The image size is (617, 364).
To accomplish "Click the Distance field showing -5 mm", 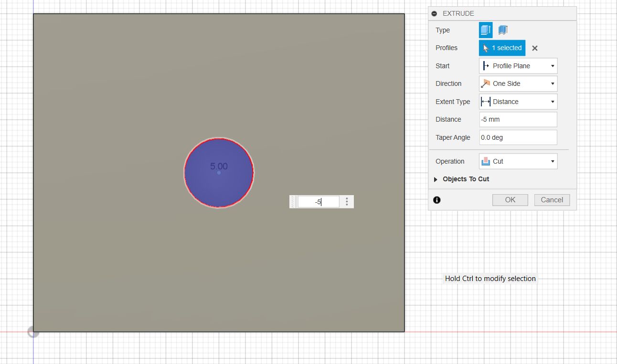I will pyautogui.click(x=518, y=119).
